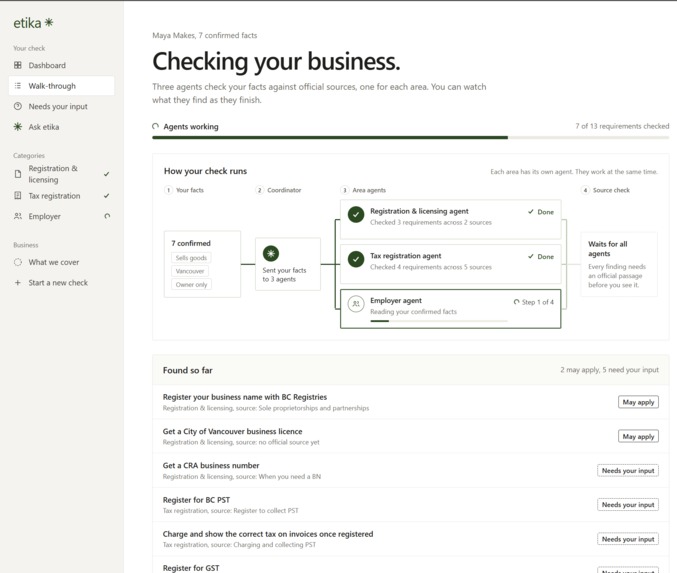Click the Done status on Registration & licensing agent
Screen dimensions: 677x573
pyautogui.click(x=541, y=212)
